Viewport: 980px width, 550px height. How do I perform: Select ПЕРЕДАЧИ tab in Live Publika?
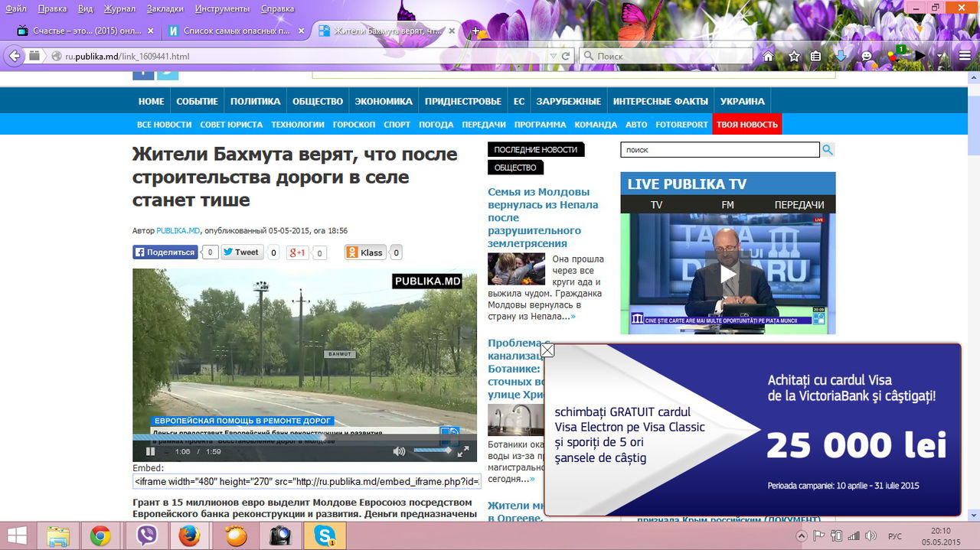(x=799, y=204)
